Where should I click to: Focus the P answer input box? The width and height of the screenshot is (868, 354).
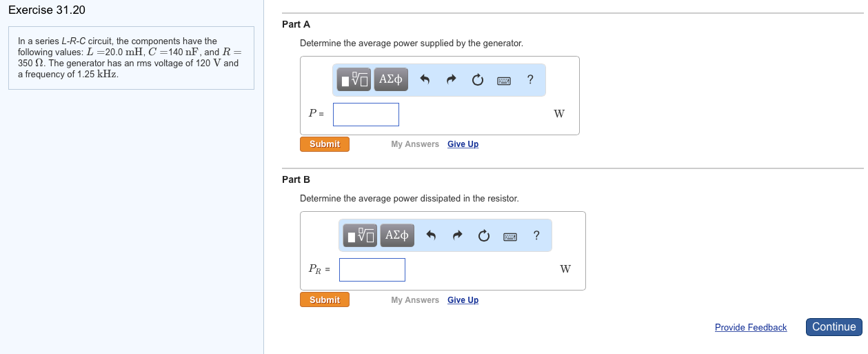coord(366,115)
